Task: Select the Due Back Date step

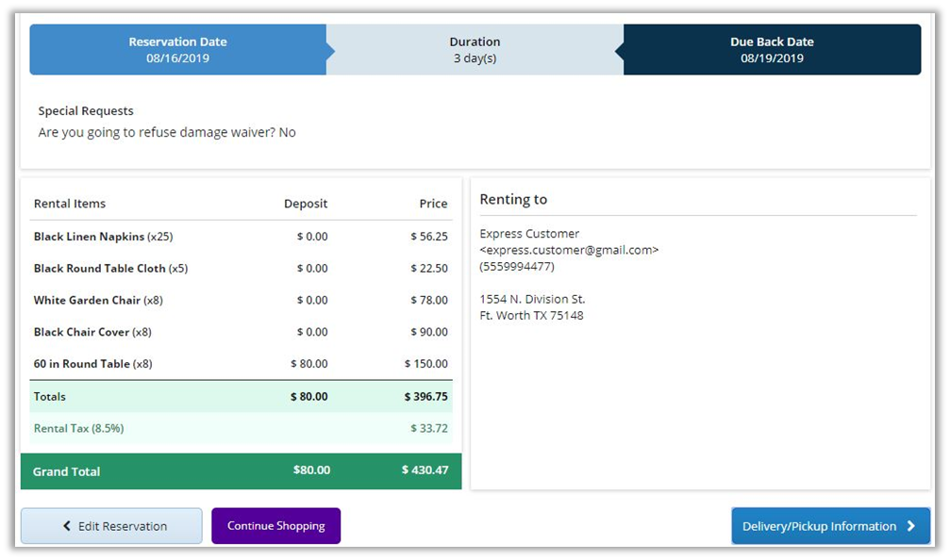Action: pos(772,50)
